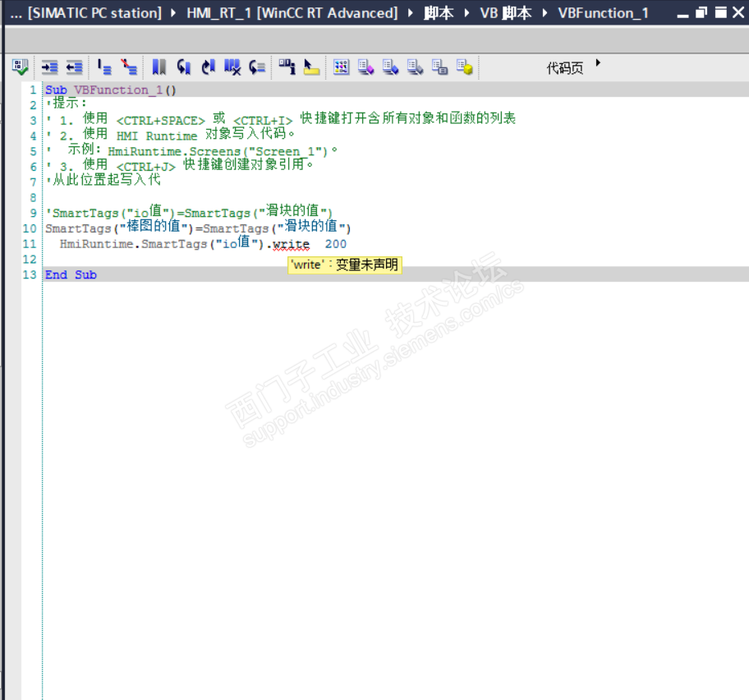Click the go-to-line arrow icon

coord(257,67)
